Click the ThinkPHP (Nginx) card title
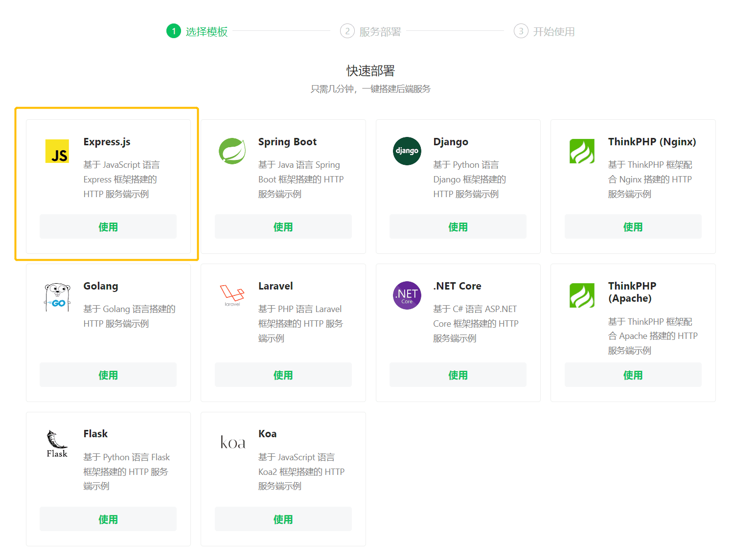 tap(652, 142)
